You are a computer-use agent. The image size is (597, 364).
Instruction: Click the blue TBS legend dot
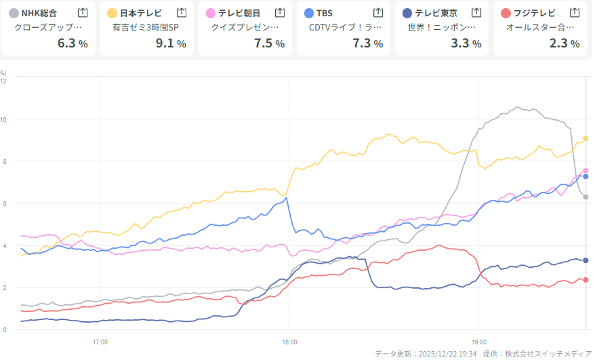tap(309, 13)
